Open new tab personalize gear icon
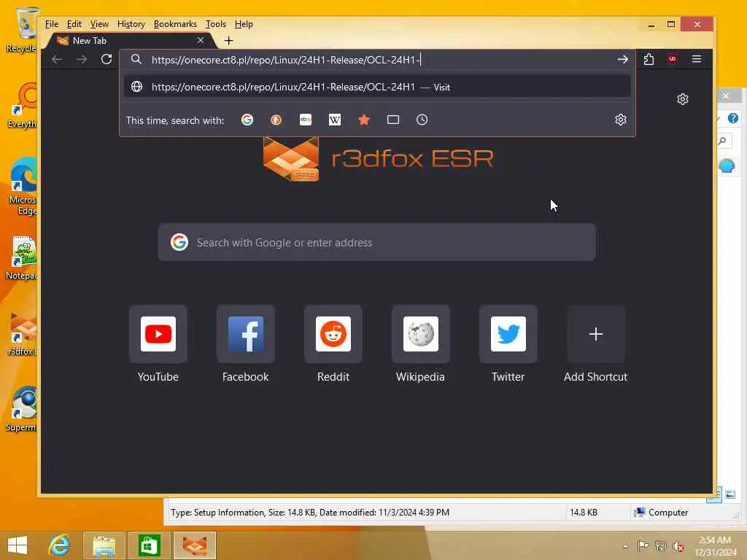The height and width of the screenshot is (560, 747). click(683, 99)
